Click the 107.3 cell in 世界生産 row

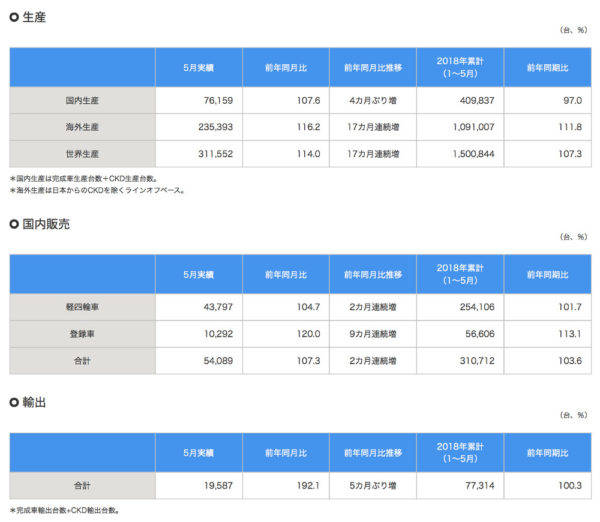[x=570, y=154]
